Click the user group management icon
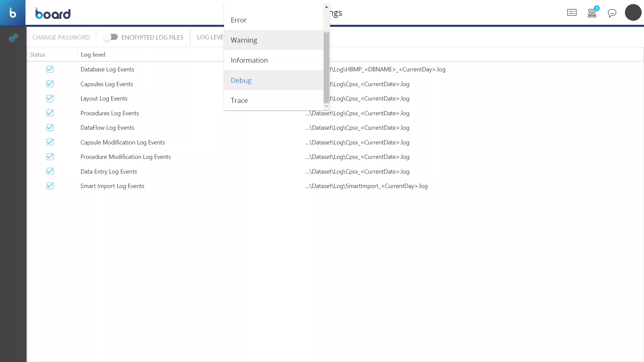Viewport: 644px width, 362px height. (592, 12)
